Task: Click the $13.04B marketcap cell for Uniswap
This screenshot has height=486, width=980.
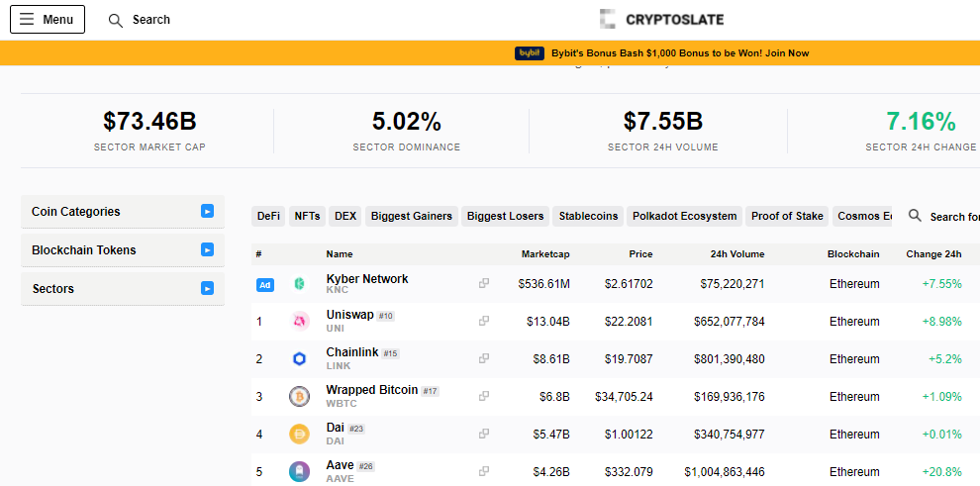Action: tap(548, 322)
